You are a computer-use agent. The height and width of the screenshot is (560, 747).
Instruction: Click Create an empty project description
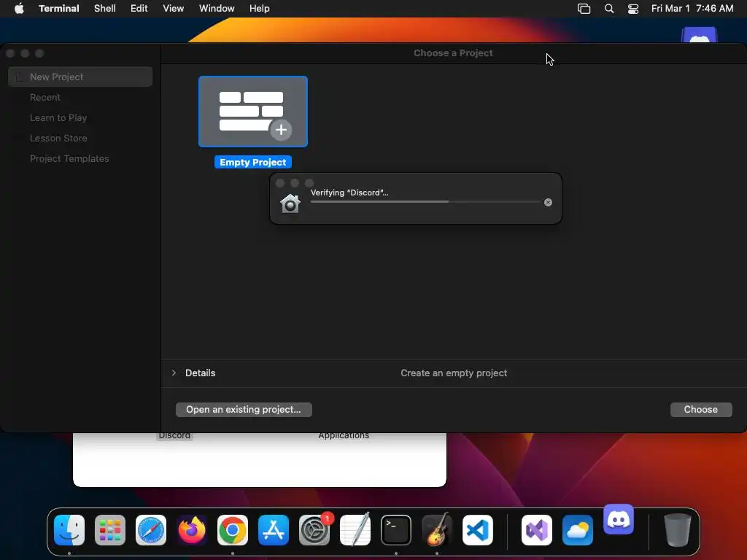[x=454, y=373]
